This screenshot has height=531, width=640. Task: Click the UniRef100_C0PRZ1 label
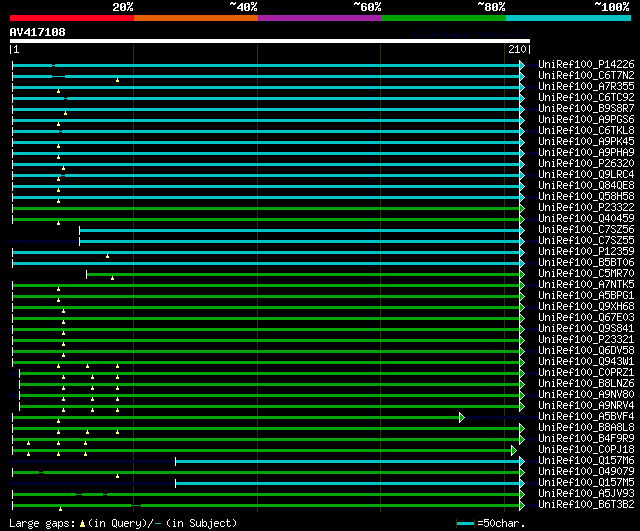point(586,373)
